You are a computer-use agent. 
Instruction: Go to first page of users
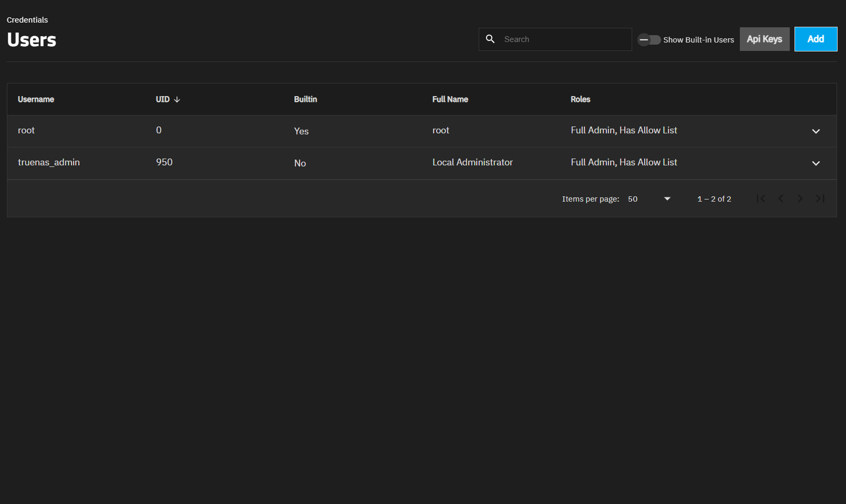[761, 198]
